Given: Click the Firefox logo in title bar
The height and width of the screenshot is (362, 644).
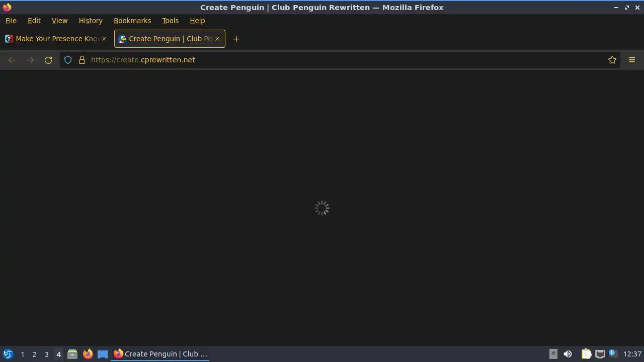Looking at the screenshot, I should point(7,7).
